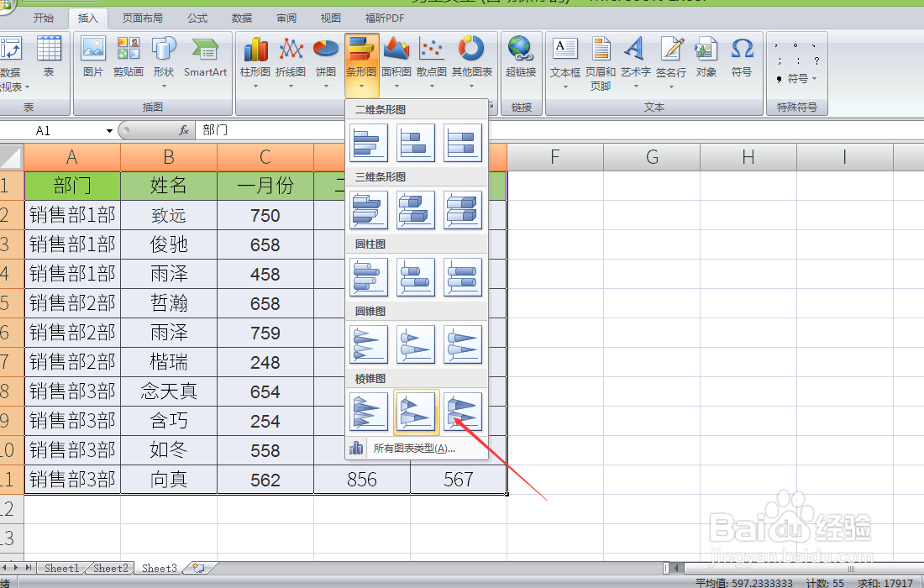Image resolution: width=924 pixels, height=588 pixels.
Task: Insert a Hyperlink (超链接)
Action: click(x=521, y=58)
